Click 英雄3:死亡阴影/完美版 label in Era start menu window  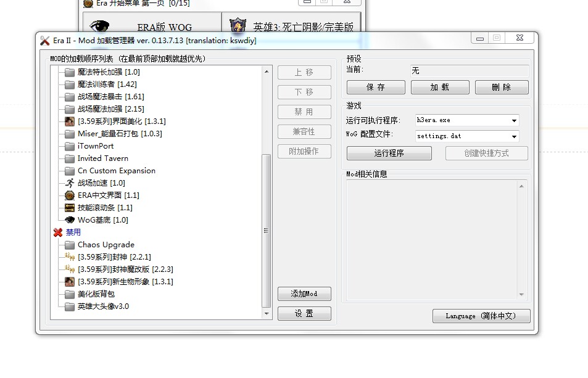304,27
